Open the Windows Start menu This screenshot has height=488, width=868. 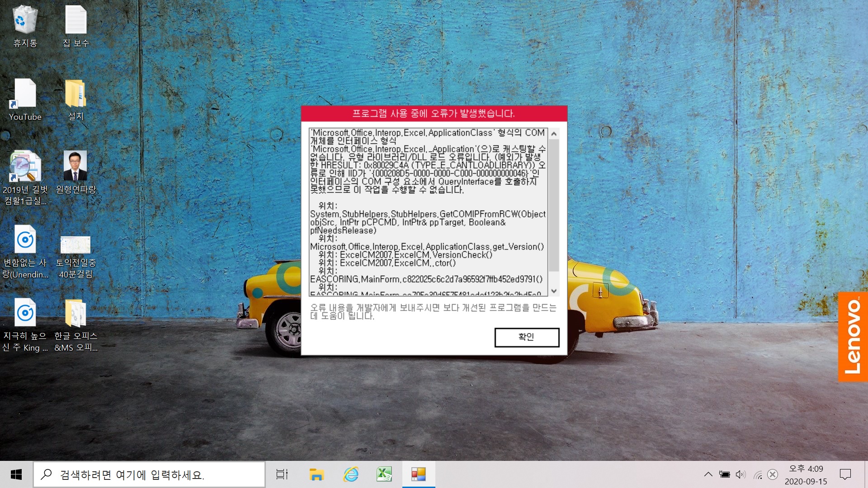coord(16,474)
